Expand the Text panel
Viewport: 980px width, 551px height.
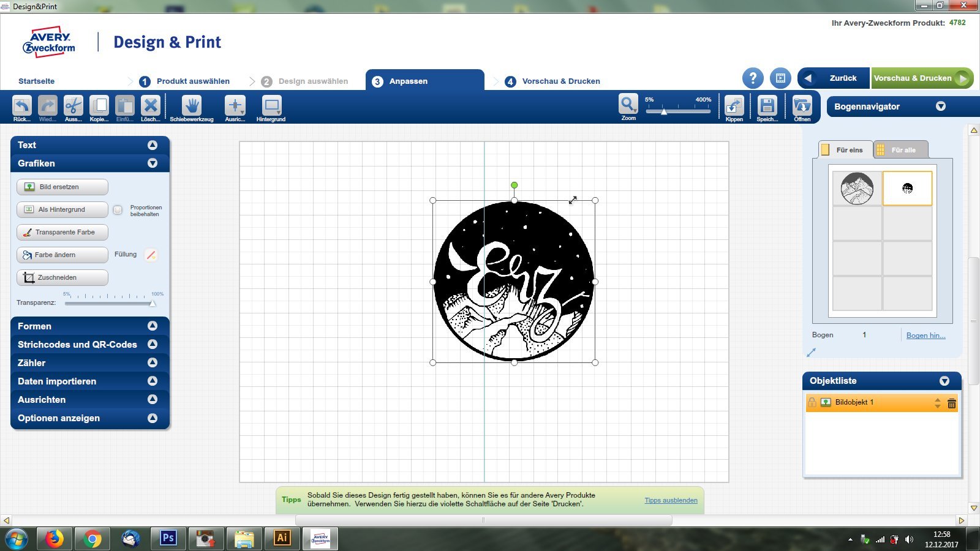tap(153, 145)
